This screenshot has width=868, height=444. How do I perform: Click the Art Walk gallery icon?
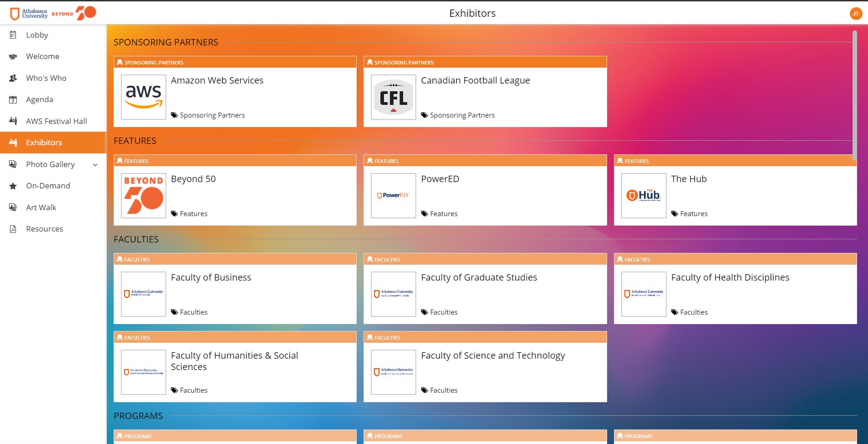13,207
